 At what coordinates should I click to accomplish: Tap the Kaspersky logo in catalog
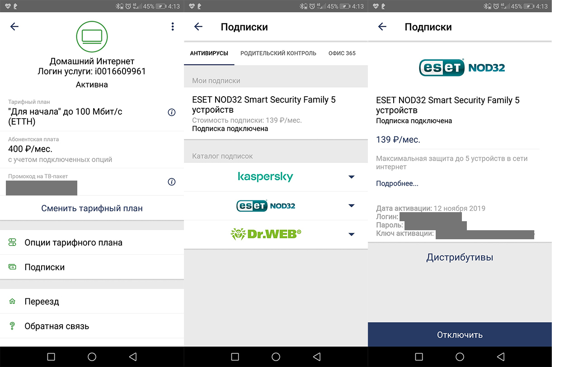[x=265, y=177]
